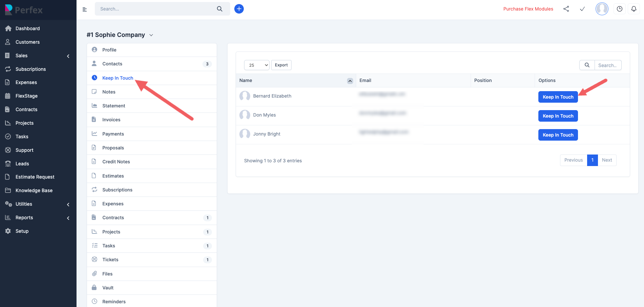Click the Export button
The image size is (644, 307).
(x=281, y=65)
